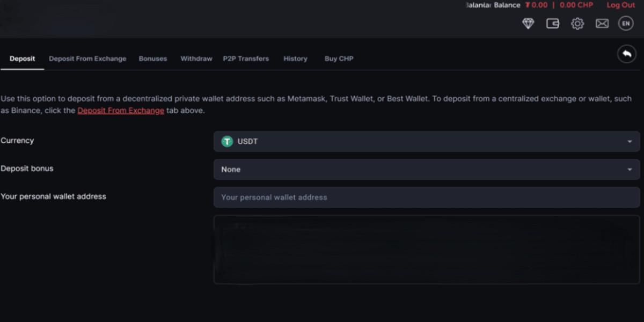Open the wallet icon in header

click(x=553, y=24)
